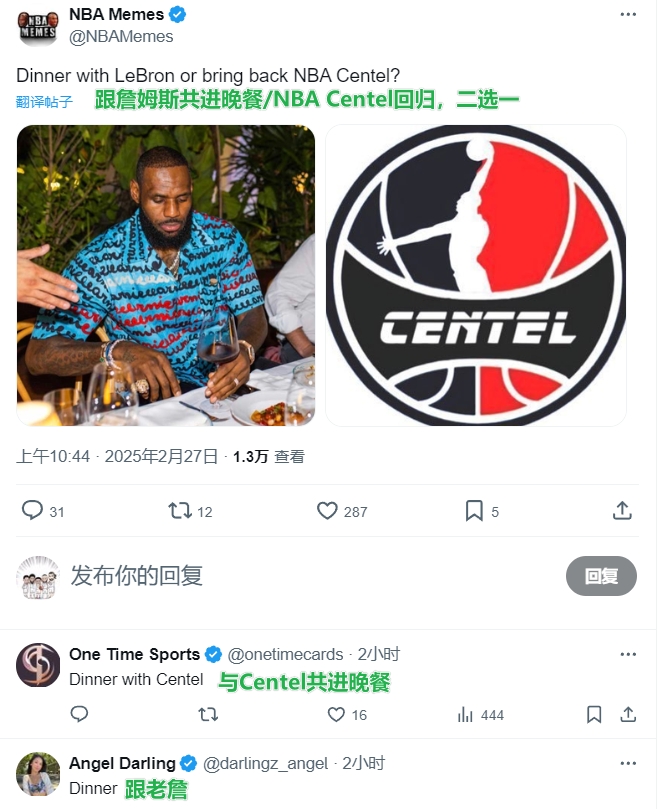Click the 翻译帖子 translate link
Image resolution: width=658 pixels, height=809 pixels.
pyautogui.click(x=44, y=102)
